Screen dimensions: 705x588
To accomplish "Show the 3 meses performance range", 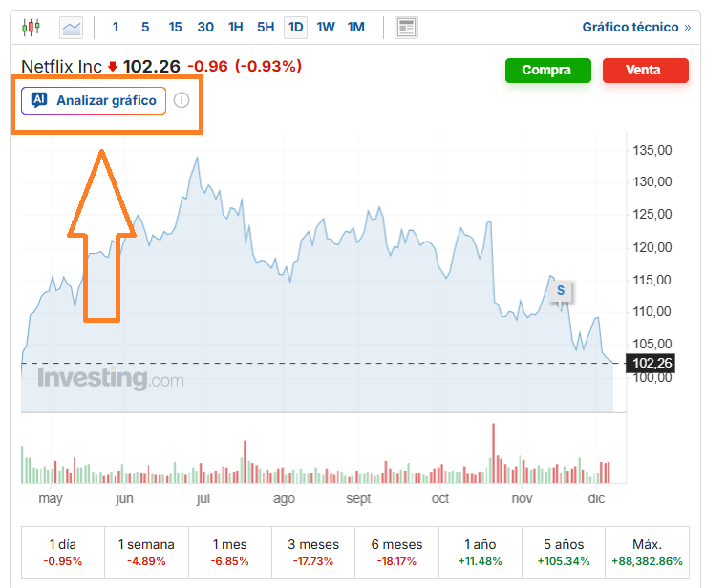I will tap(313, 552).
